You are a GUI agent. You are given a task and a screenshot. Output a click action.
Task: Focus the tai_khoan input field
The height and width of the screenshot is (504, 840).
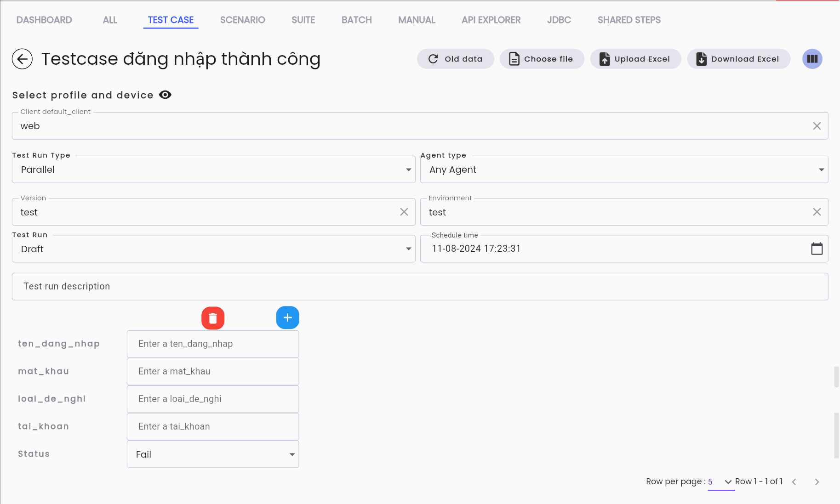click(x=213, y=427)
